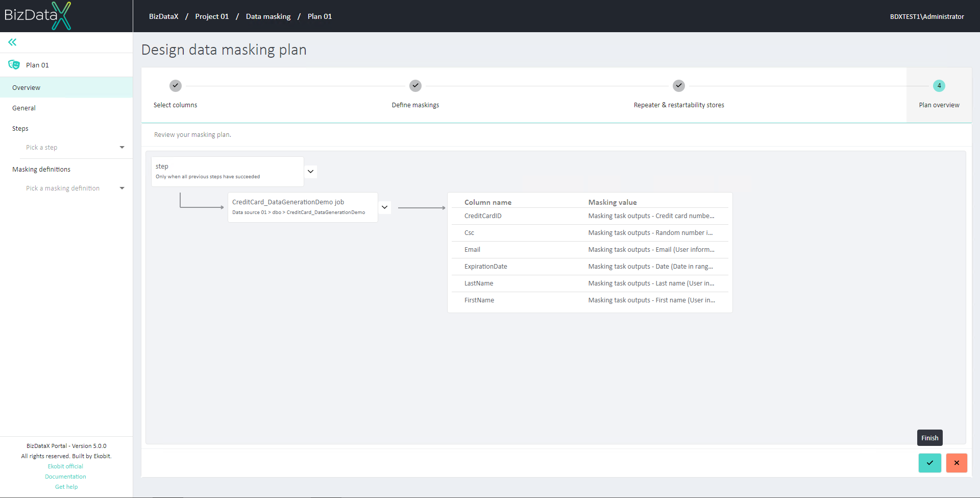
Task: Click the BDXTEST1\Administrator user name
Action: coord(927,16)
